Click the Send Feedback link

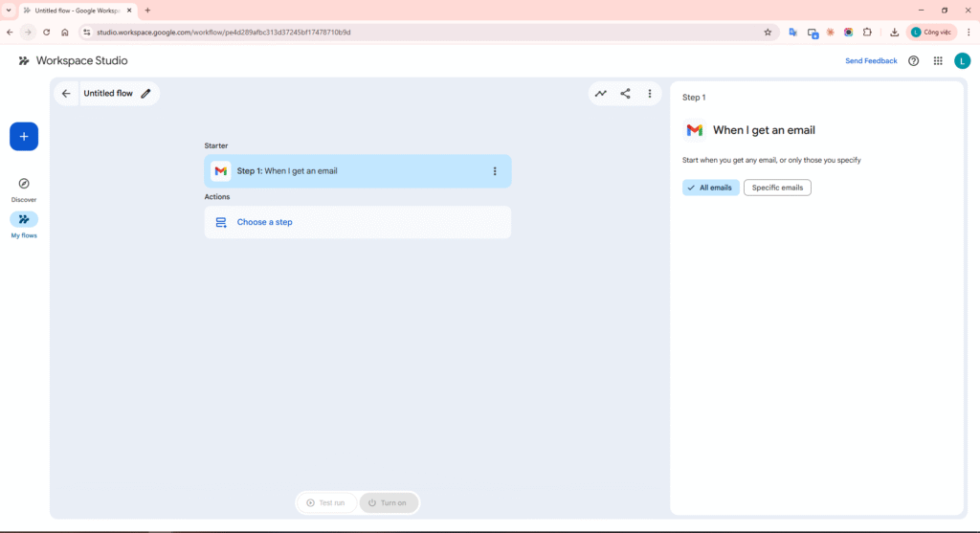(x=871, y=60)
